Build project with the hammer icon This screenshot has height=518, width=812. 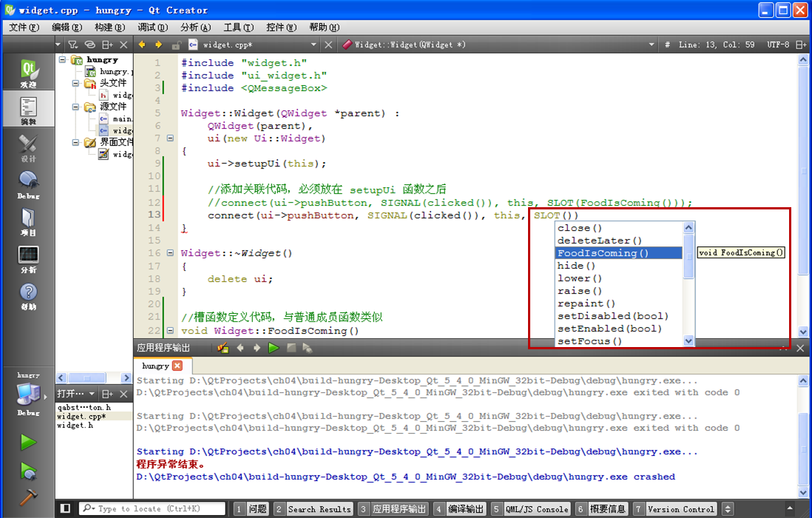pyautogui.click(x=29, y=497)
